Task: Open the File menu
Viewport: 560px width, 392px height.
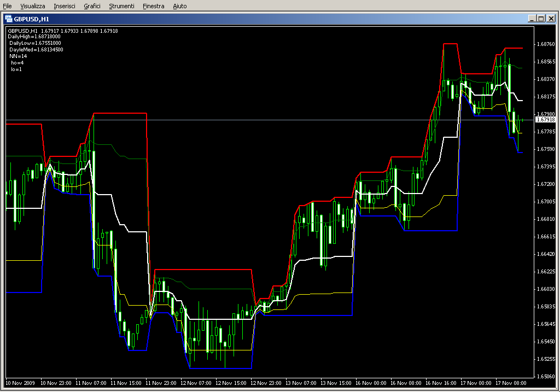Action: (x=7, y=6)
